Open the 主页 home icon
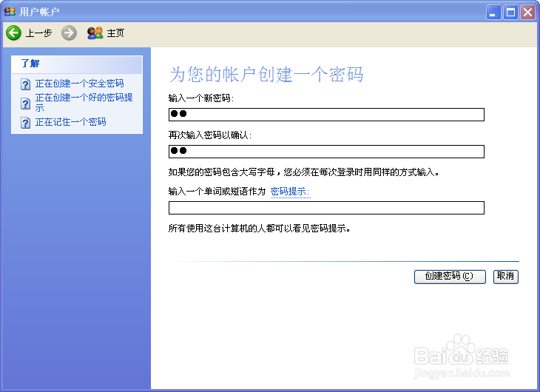The height and width of the screenshot is (392, 540). [x=95, y=33]
